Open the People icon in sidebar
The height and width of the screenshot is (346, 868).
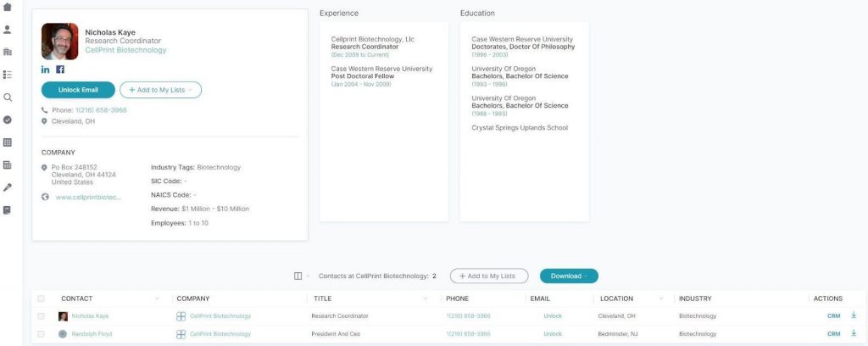click(7, 30)
